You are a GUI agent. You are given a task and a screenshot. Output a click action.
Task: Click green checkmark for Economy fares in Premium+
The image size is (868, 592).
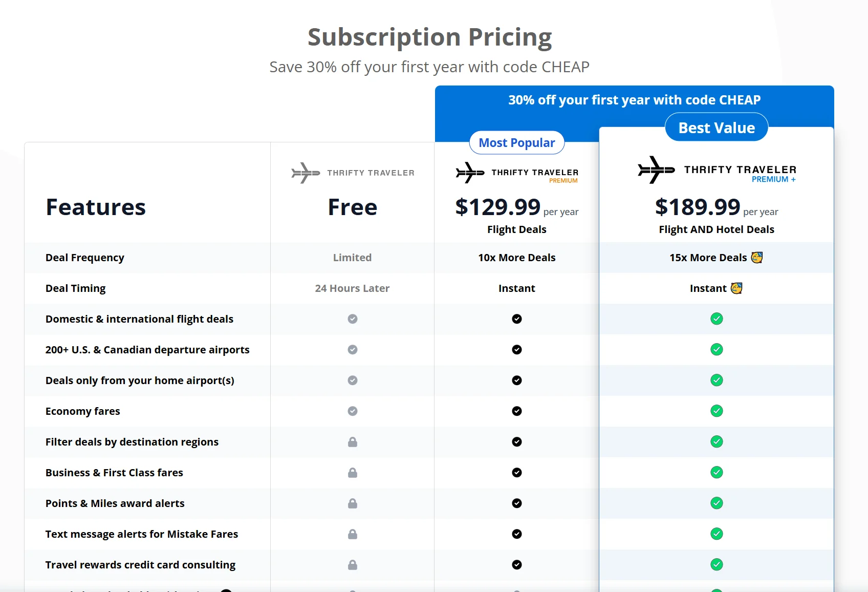click(717, 411)
